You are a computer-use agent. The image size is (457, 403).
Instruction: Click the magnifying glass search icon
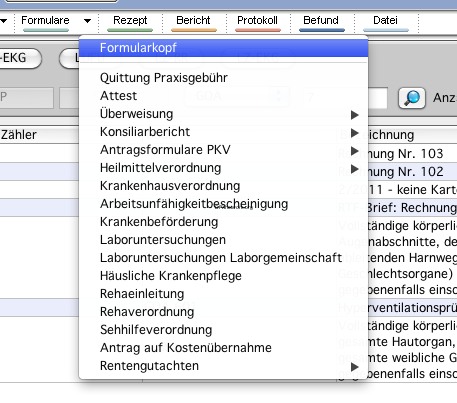(x=412, y=98)
